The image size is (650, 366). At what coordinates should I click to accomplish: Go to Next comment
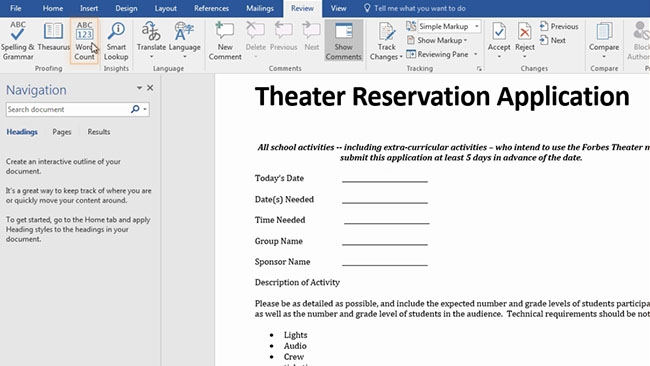point(311,37)
